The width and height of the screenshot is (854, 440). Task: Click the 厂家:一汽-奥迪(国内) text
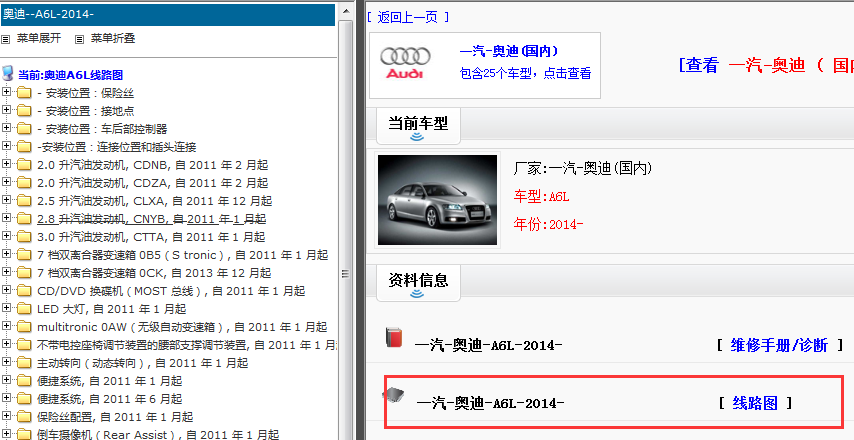point(583,169)
